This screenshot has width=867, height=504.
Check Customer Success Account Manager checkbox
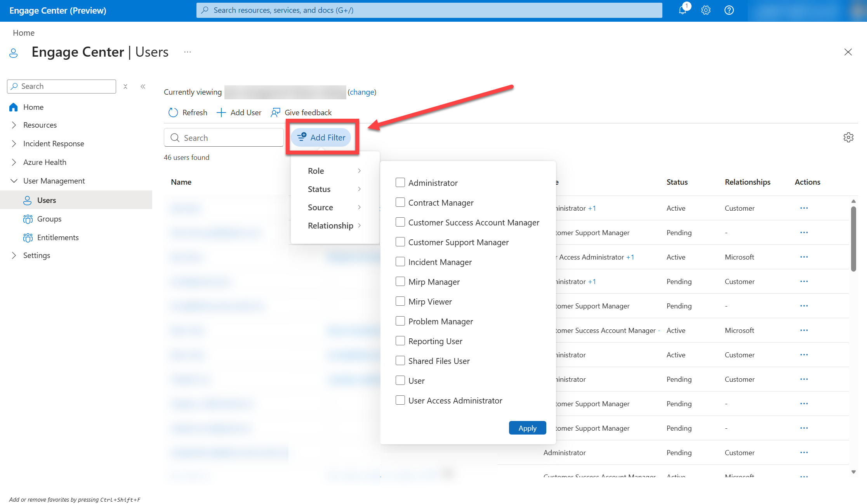point(400,222)
